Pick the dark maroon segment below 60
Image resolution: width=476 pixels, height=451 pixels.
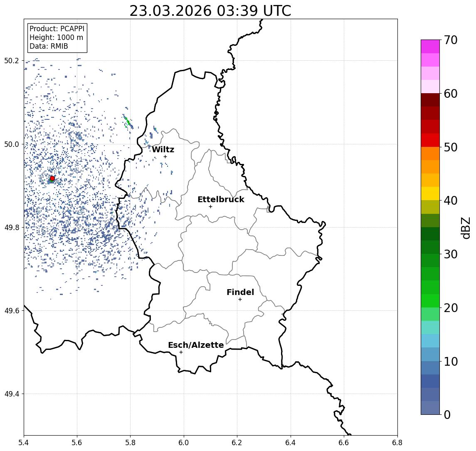[430, 100]
